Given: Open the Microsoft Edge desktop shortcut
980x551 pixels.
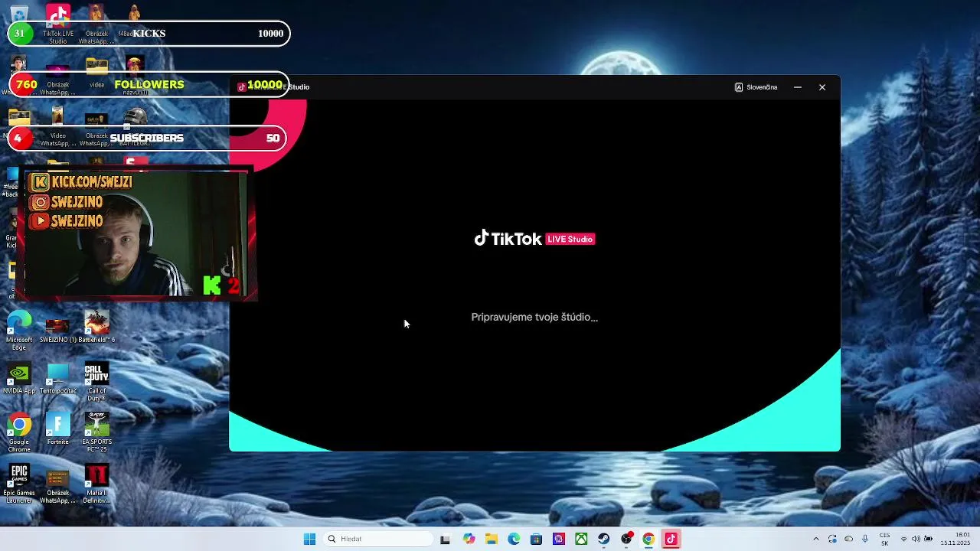Looking at the screenshot, I should 19,331.
